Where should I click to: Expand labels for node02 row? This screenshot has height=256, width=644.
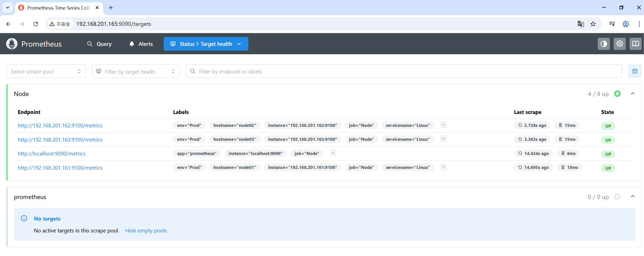tap(443, 125)
